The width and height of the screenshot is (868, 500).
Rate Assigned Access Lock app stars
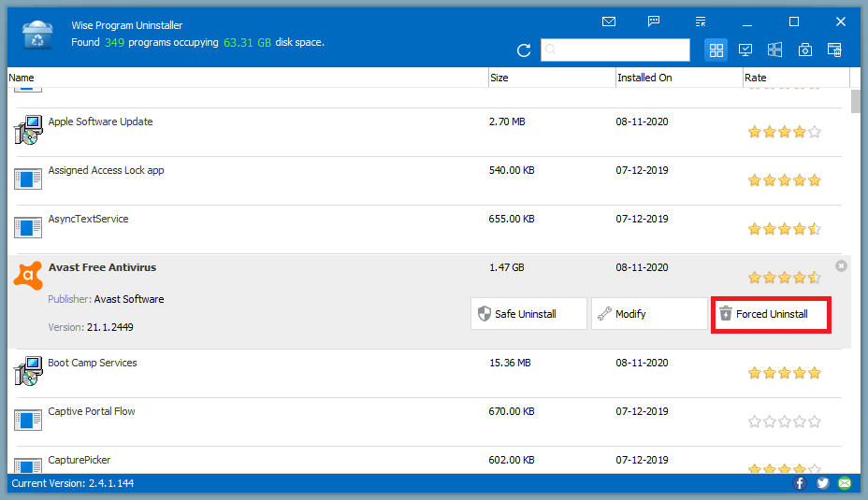coord(784,180)
